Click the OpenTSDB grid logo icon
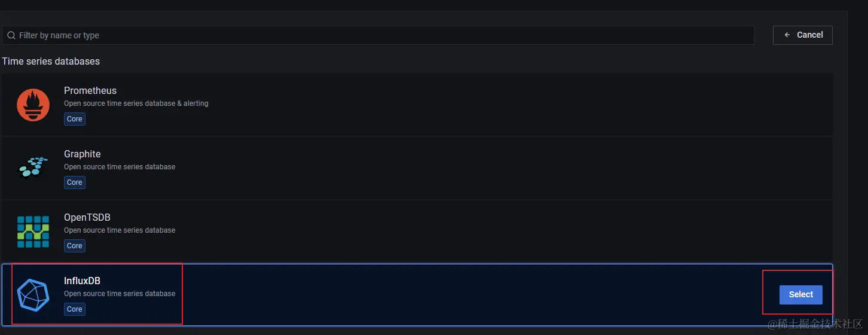 (33, 232)
